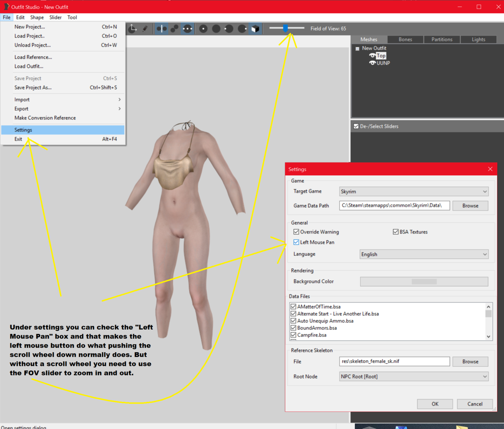Select the vertex brush pencil tool
The width and height of the screenshot is (504, 429).
pos(145,29)
